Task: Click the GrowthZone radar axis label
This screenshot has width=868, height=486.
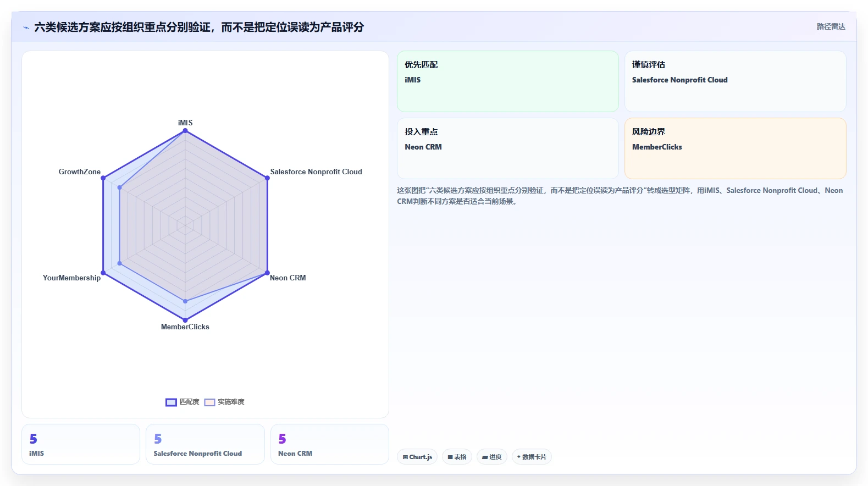Action: click(x=80, y=172)
